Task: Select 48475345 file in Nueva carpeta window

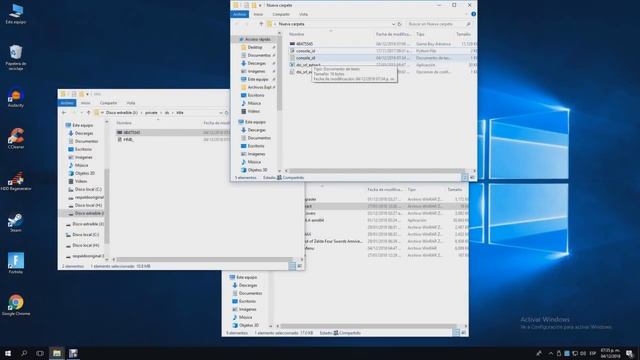Action: tap(304, 44)
